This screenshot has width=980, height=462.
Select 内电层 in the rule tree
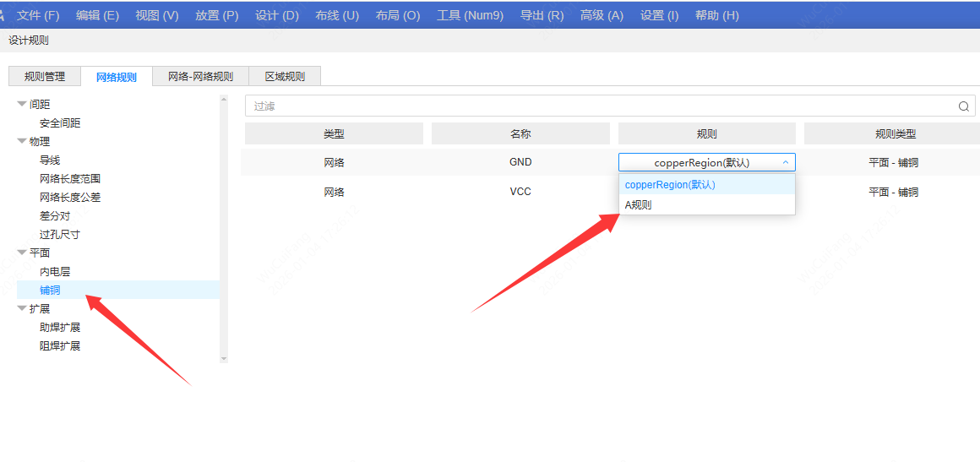click(55, 271)
